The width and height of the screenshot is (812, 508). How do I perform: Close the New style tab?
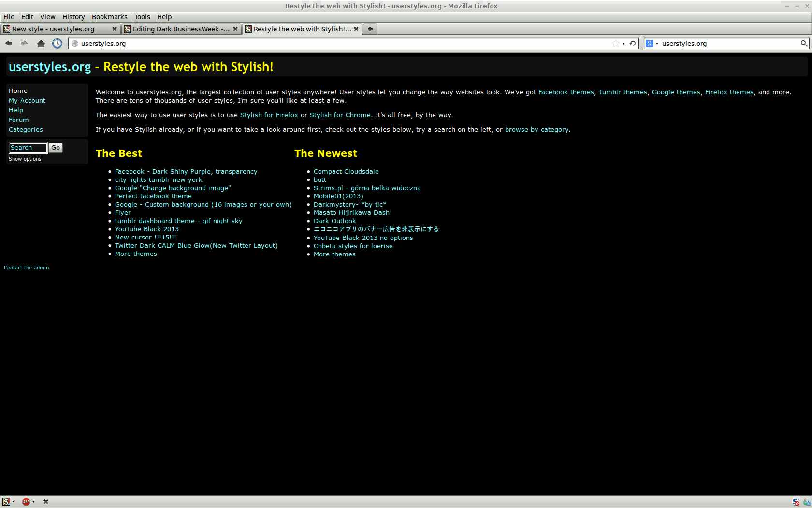pyautogui.click(x=115, y=29)
